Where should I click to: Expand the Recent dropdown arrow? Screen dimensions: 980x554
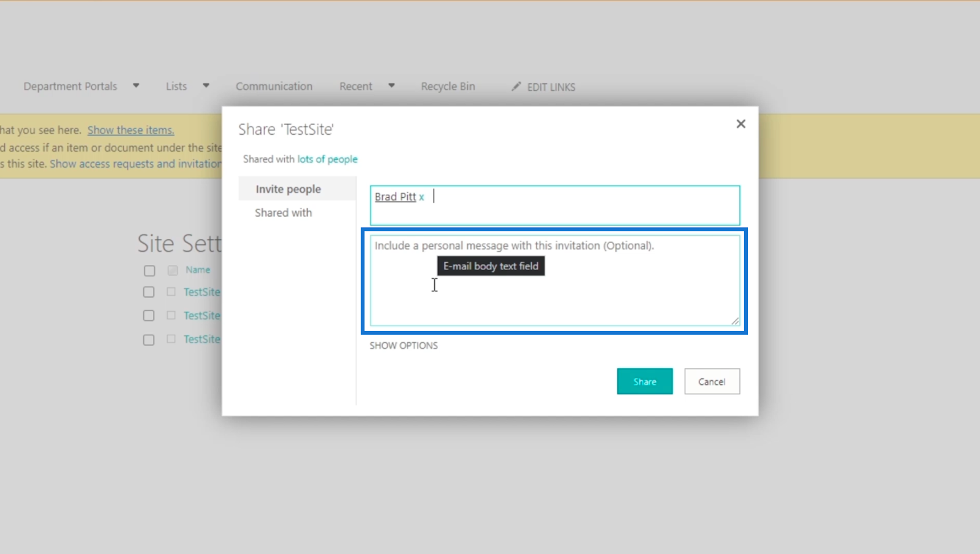(391, 86)
